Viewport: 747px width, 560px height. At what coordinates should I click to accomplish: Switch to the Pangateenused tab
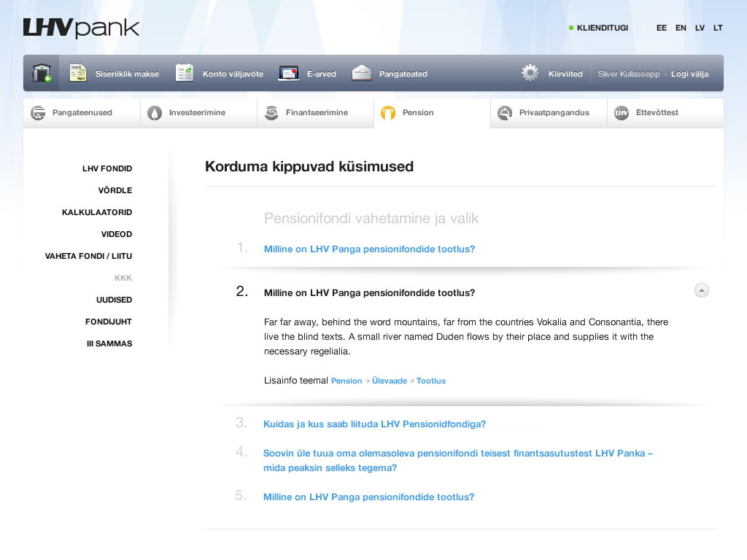point(82,113)
